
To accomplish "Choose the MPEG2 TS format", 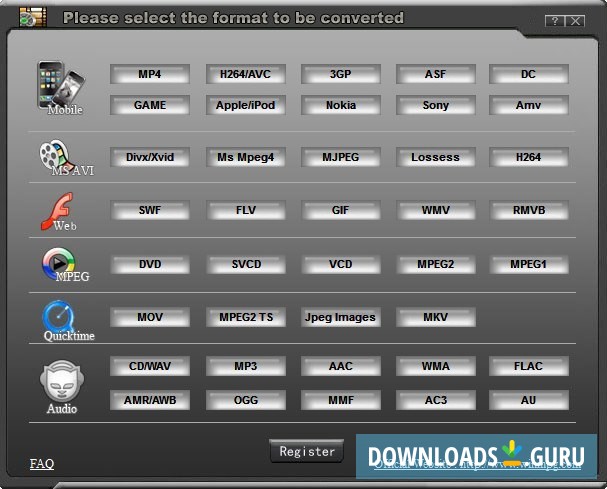I will click(x=245, y=317).
